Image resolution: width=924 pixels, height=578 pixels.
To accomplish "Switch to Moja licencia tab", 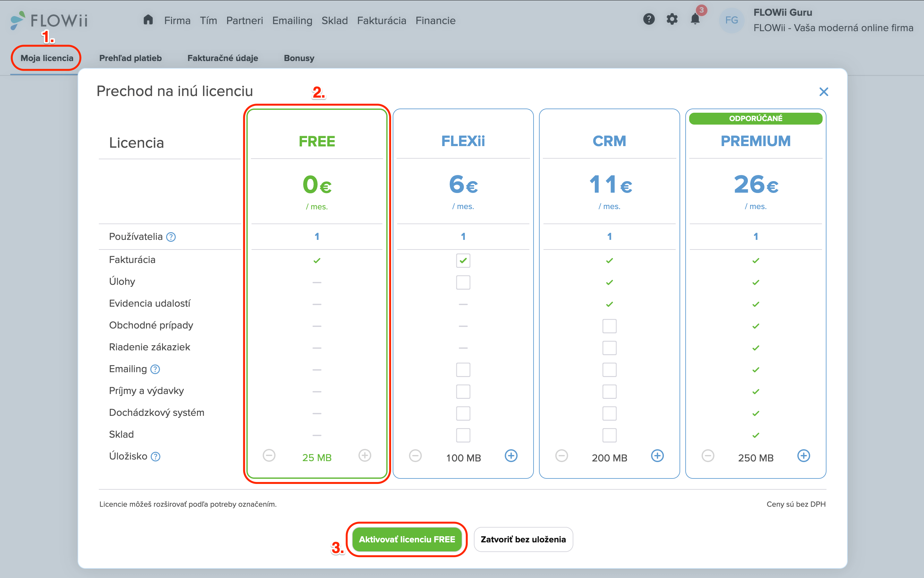I will pos(47,58).
